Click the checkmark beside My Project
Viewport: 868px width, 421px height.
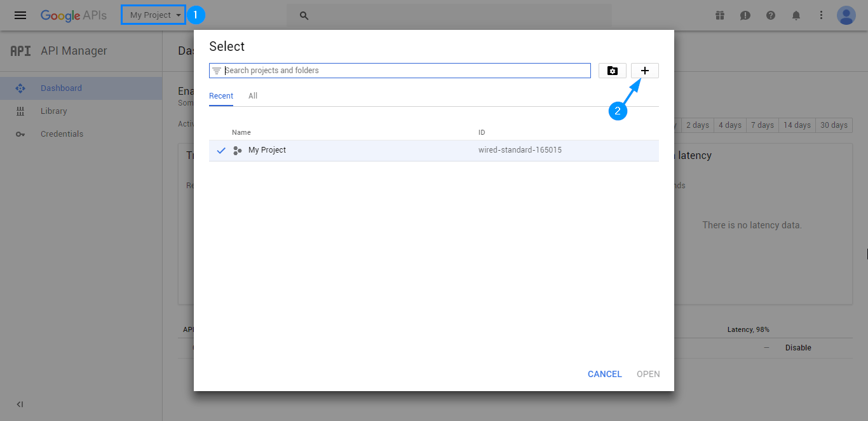221,151
